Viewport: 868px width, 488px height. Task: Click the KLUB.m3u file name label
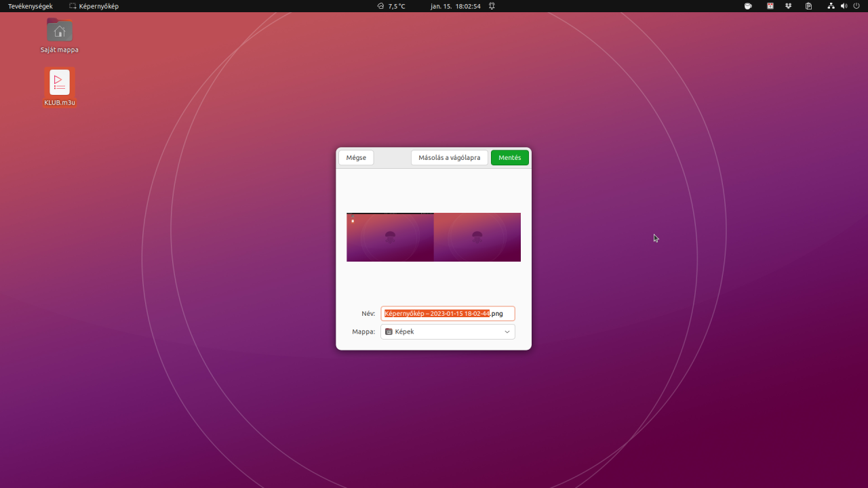pos(60,103)
